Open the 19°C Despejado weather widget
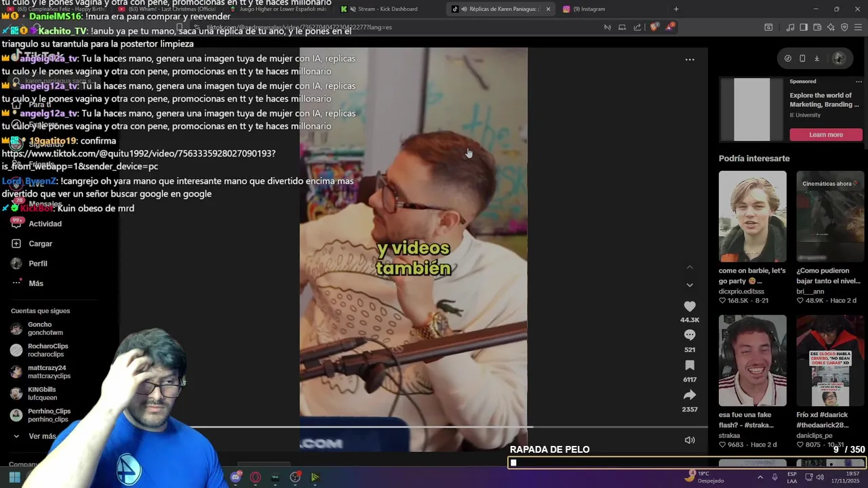The height and width of the screenshot is (488, 868). [x=705, y=477]
